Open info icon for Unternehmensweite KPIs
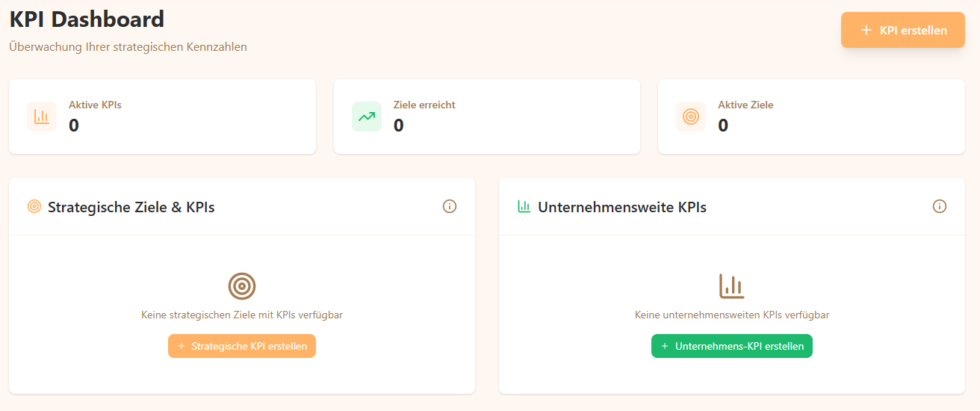 point(940,206)
